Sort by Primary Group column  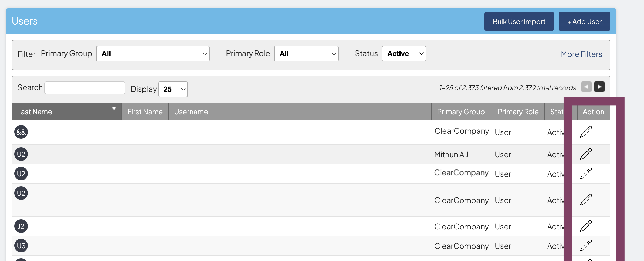462,112
